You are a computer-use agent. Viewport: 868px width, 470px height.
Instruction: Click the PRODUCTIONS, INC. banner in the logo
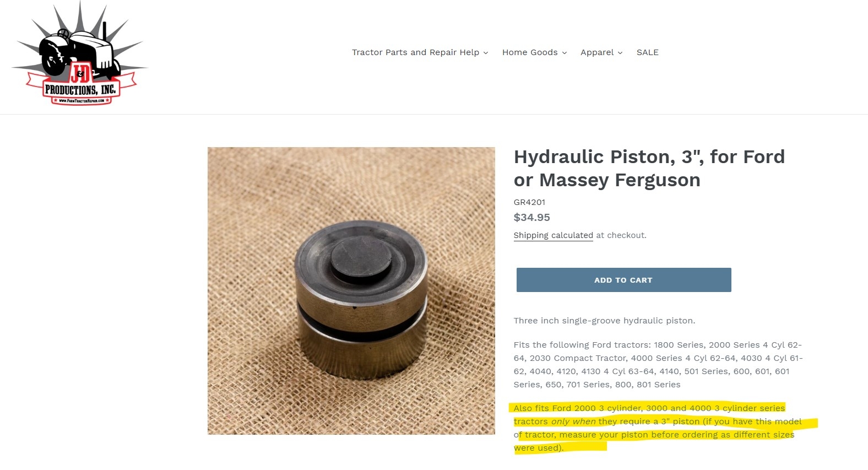pyautogui.click(x=80, y=89)
